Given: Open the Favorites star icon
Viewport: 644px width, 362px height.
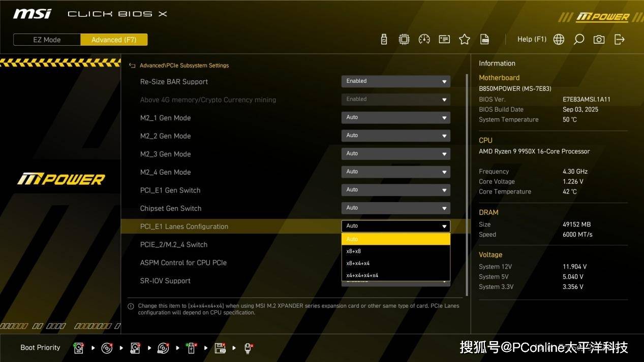Looking at the screenshot, I should click(465, 40).
